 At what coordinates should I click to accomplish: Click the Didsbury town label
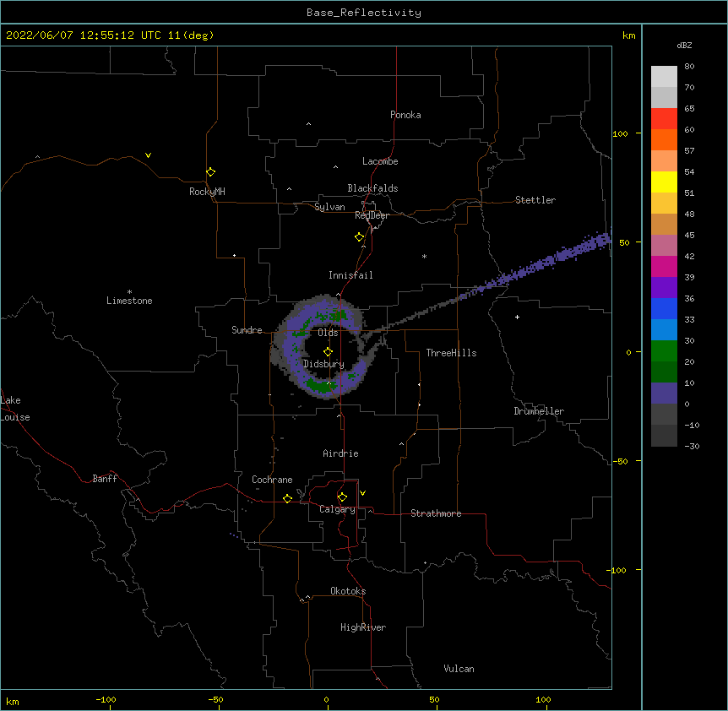(x=323, y=364)
